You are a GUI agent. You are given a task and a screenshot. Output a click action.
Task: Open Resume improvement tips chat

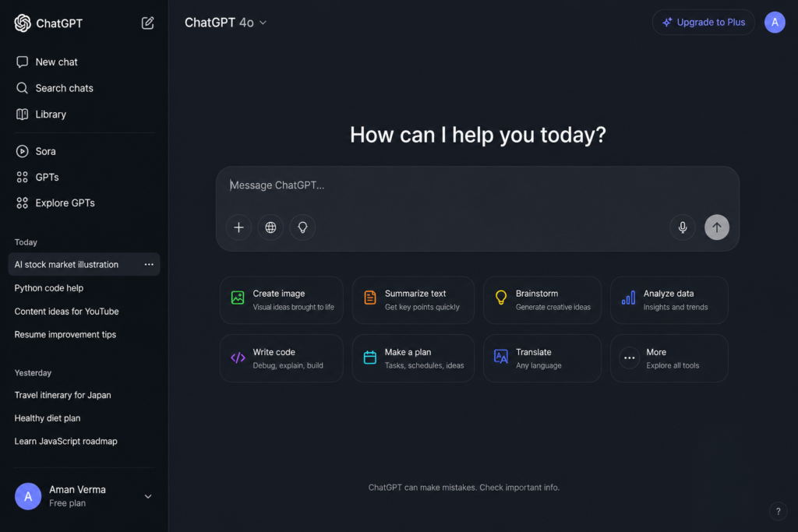65,335
